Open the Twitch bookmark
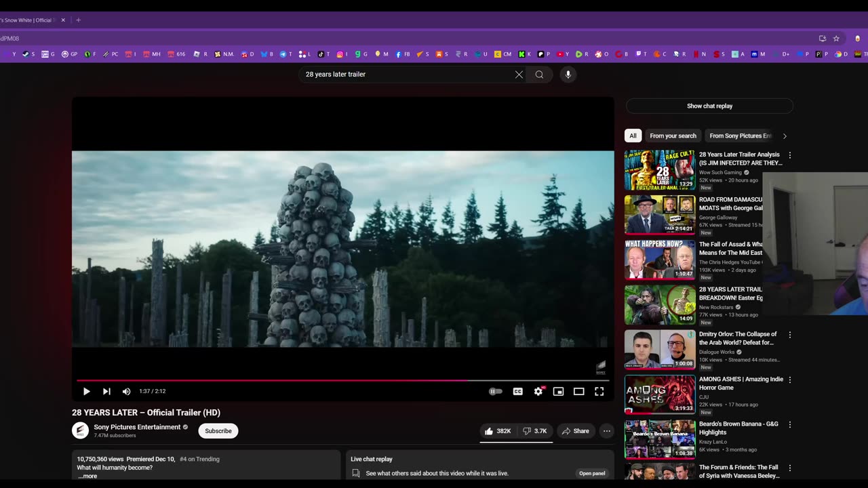The width and height of the screenshot is (868, 488). coord(642,54)
